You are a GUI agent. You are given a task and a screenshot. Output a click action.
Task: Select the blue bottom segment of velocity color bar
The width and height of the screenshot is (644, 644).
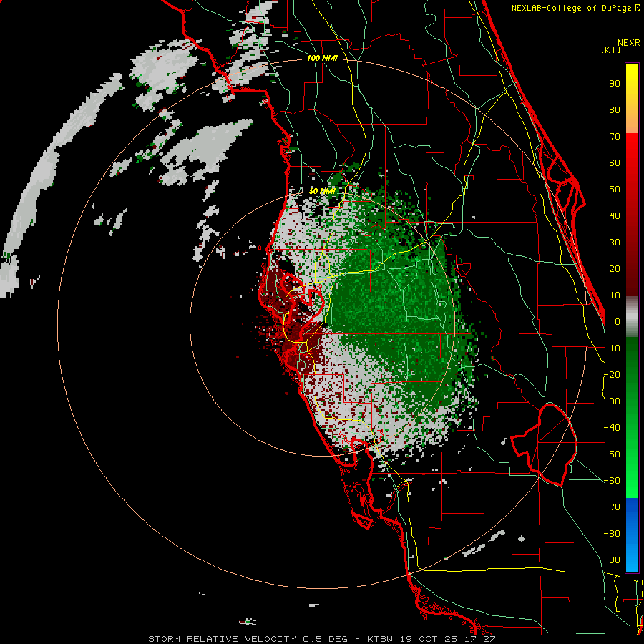pos(632,535)
